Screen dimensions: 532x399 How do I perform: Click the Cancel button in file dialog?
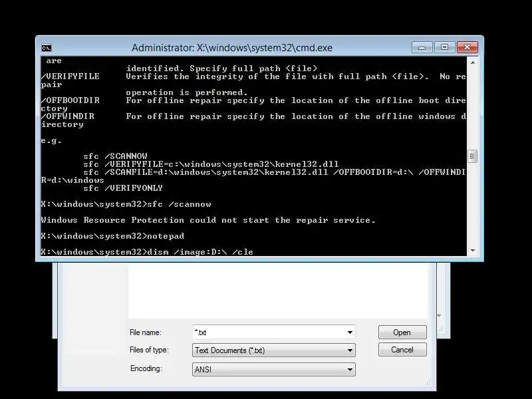(402, 350)
